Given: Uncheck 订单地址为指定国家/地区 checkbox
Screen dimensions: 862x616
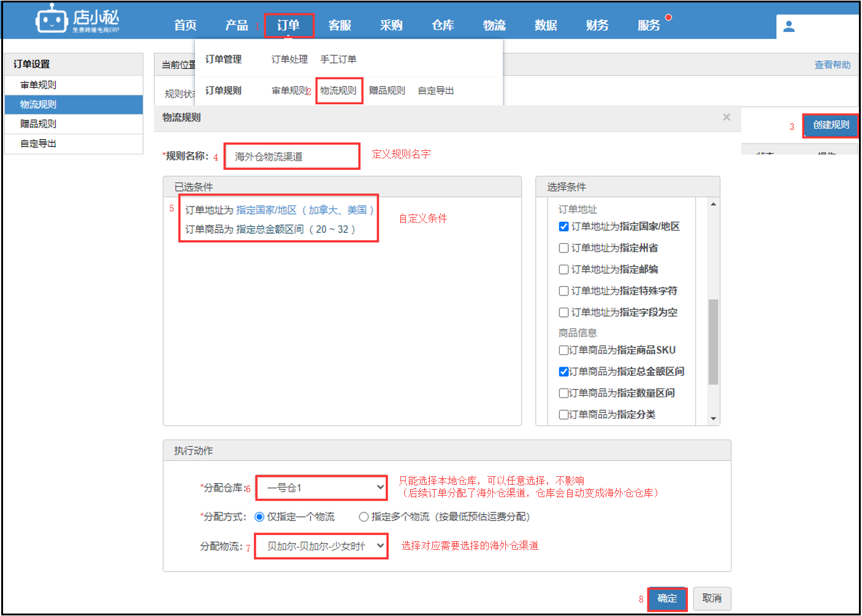Looking at the screenshot, I should point(563,227).
